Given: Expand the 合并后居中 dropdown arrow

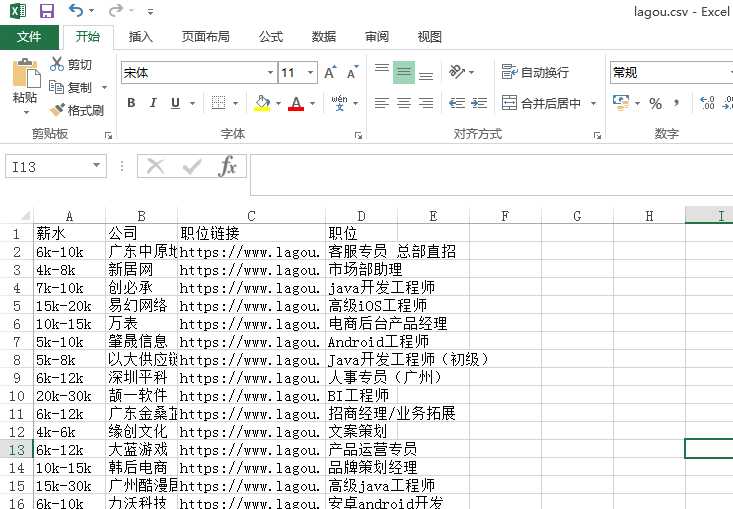Looking at the screenshot, I should point(593,103).
